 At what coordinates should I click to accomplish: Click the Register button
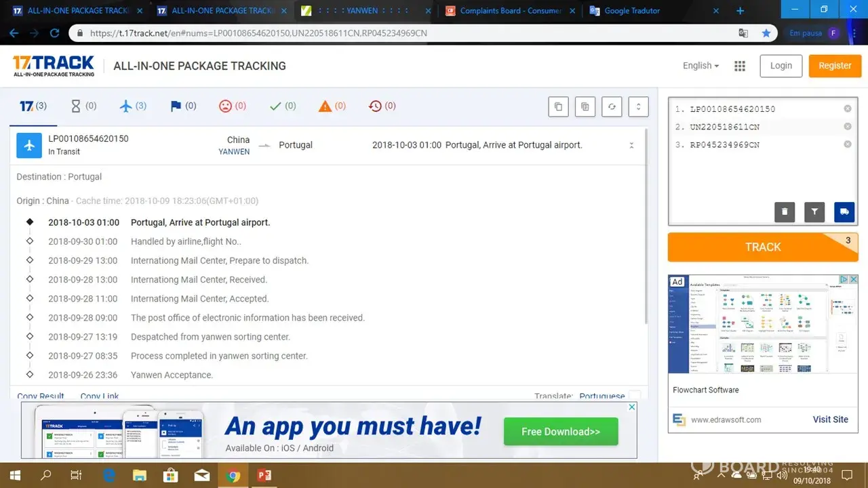pos(834,66)
